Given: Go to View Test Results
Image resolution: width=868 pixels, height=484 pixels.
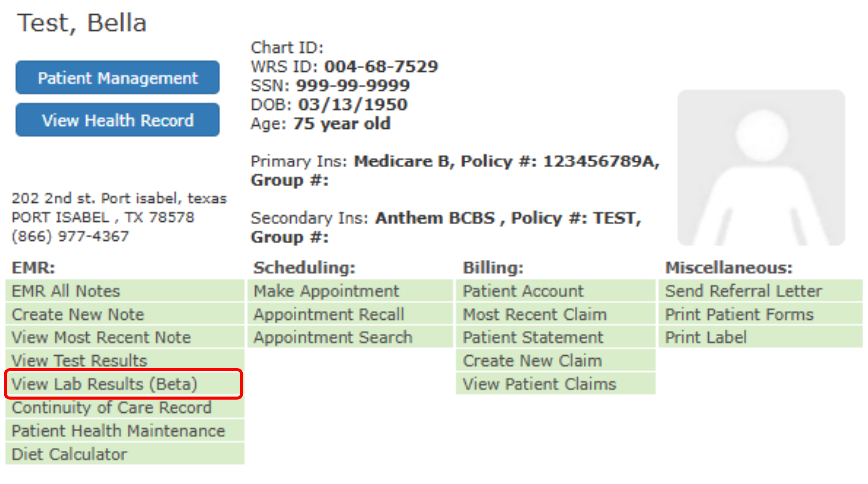Looking at the screenshot, I should [79, 361].
